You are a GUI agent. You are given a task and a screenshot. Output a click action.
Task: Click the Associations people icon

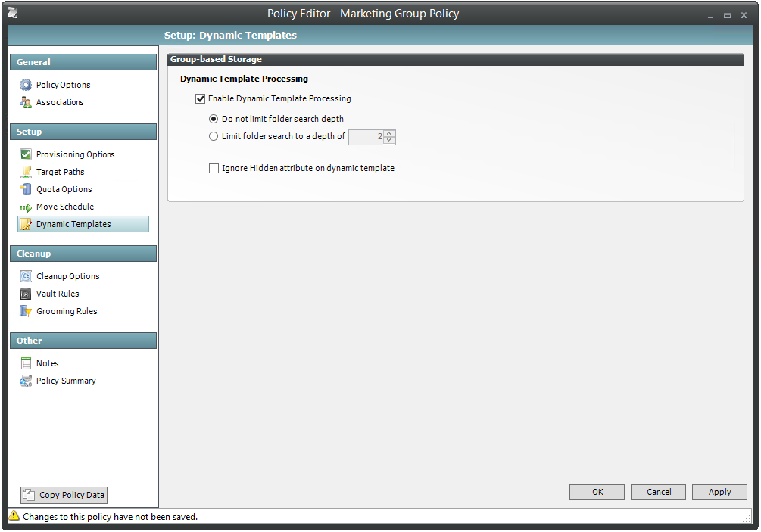pyautogui.click(x=26, y=102)
